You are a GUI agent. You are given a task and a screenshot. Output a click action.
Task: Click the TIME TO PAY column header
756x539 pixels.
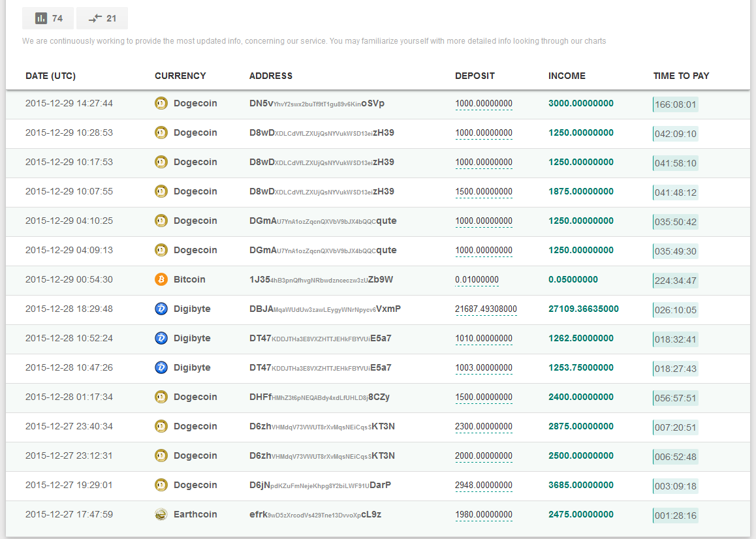point(681,76)
